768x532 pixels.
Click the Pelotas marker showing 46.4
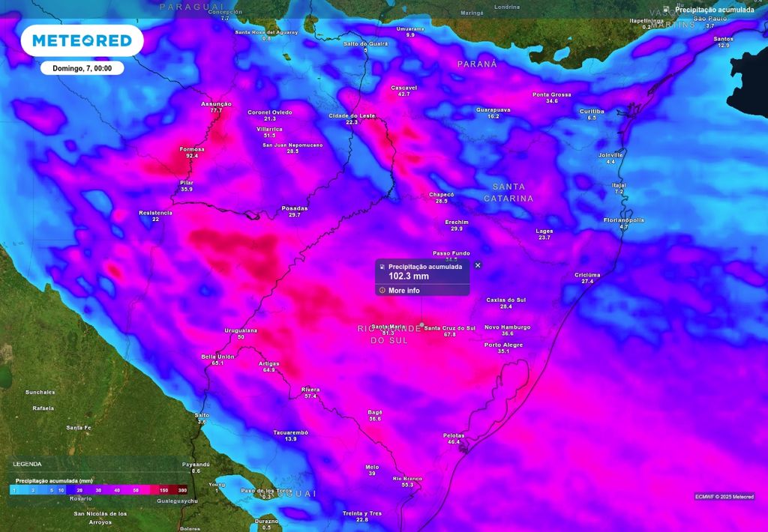[x=453, y=438]
